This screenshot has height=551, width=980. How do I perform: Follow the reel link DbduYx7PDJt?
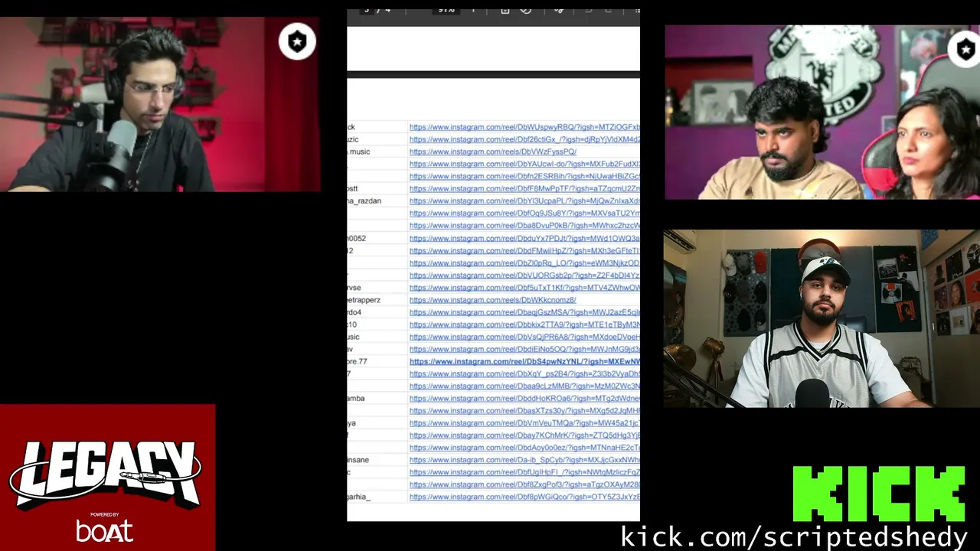524,238
